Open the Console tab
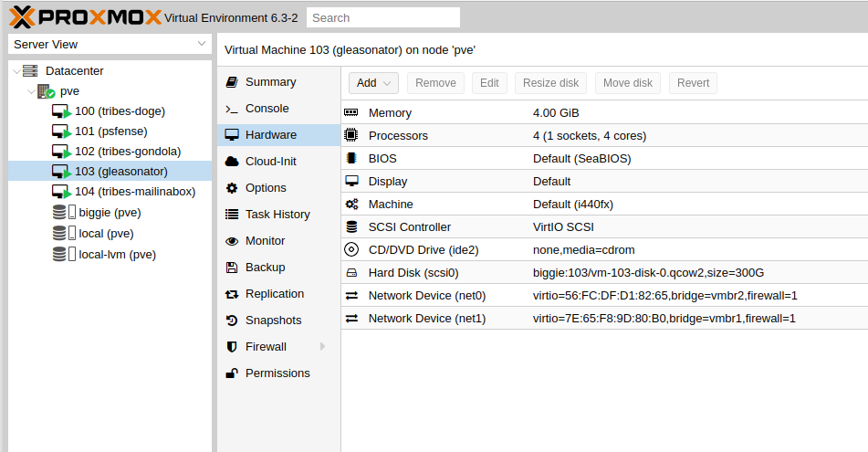Viewport: 868px width, 452px height. click(x=267, y=109)
